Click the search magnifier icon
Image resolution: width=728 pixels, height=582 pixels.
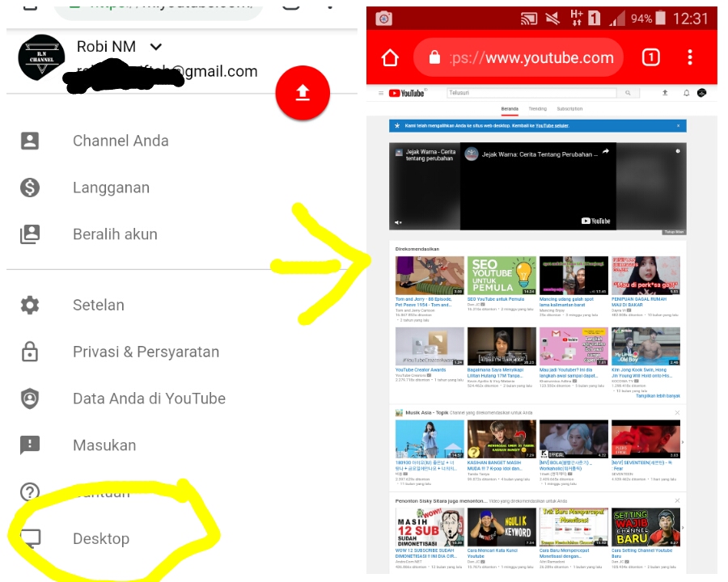(629, 93)
